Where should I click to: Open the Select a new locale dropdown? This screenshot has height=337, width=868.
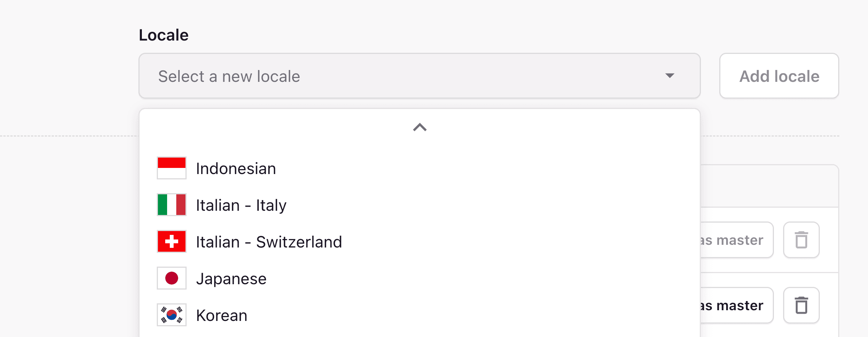tap(419, 76)
